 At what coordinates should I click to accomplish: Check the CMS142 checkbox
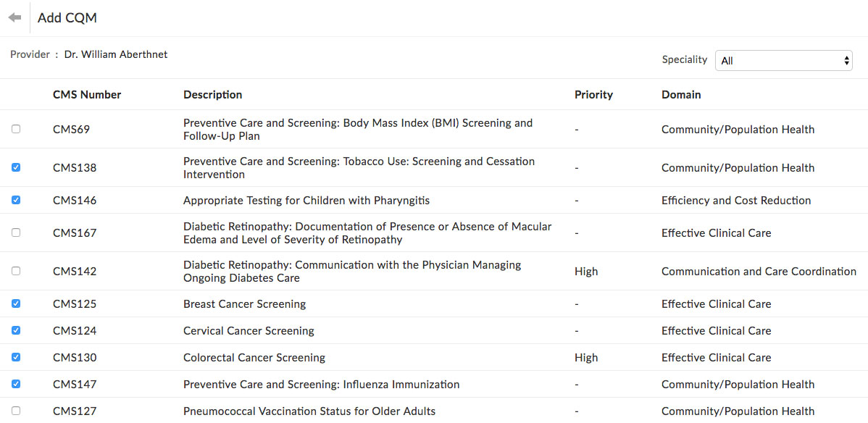click(16, 271)
